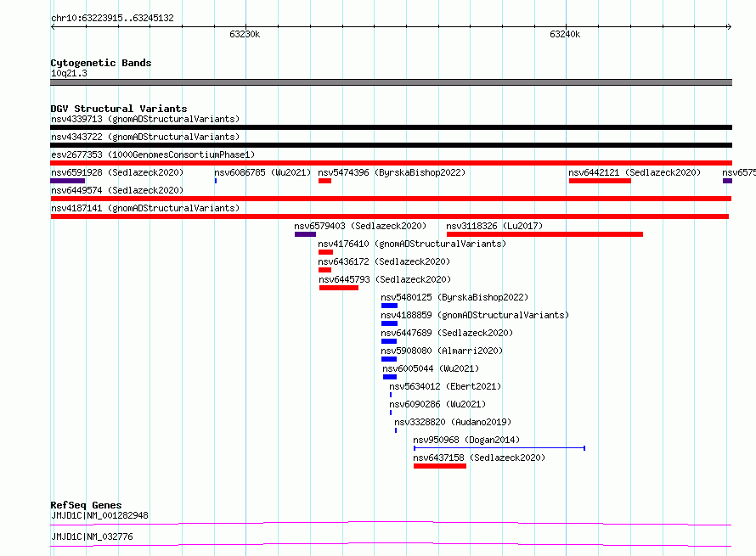Open the nsv3328820 (Audano2019) label
Image resolution: width=756 pixels, height=556 pixels.
[x=454, y=422]
